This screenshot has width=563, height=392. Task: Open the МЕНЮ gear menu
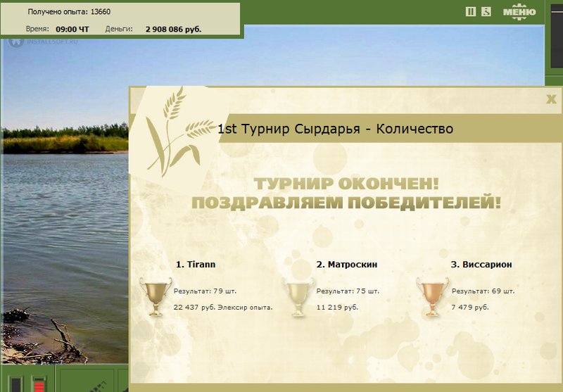519,12
